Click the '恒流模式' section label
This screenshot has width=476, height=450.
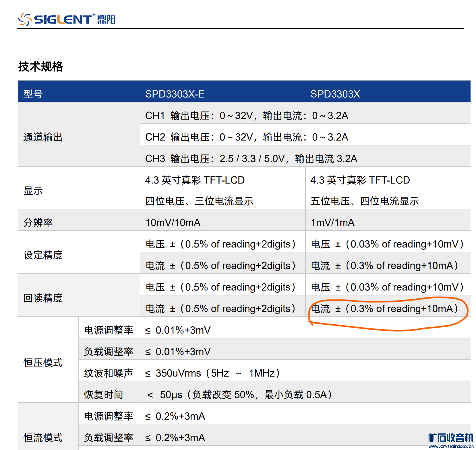pos(43,438)
